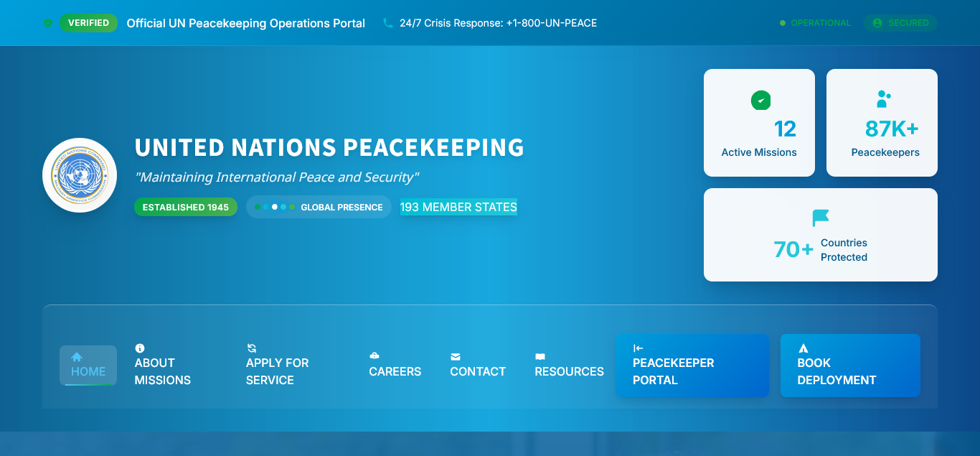Click the envelope icon above Contact
The width and height of the screenshot is (980, 456).
[455, 356]
